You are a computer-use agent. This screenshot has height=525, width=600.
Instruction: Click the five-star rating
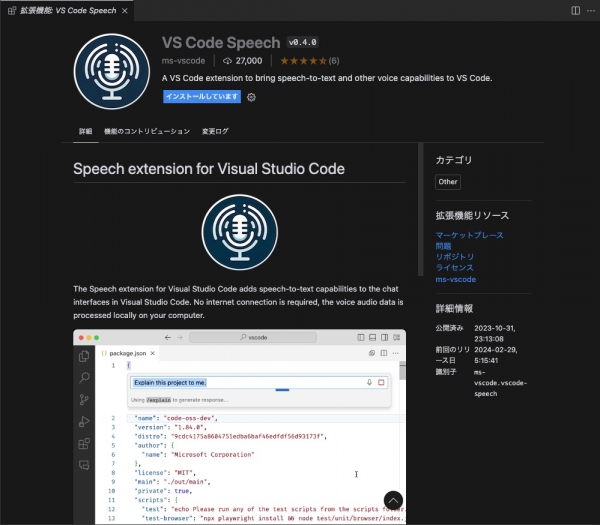tap(304, 61)
